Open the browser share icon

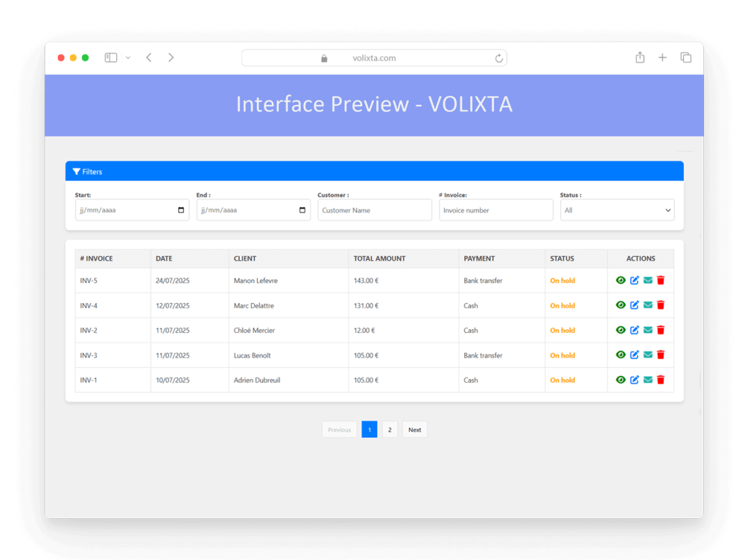pos(640,57)
